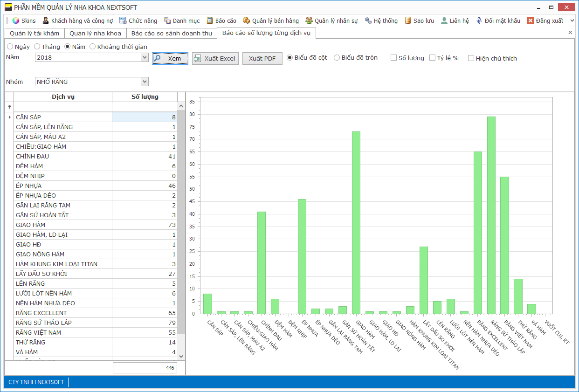Click the Đăng xuất logout icon
Viewport: 579px width, 392px height.
click(x=531, y=21)
